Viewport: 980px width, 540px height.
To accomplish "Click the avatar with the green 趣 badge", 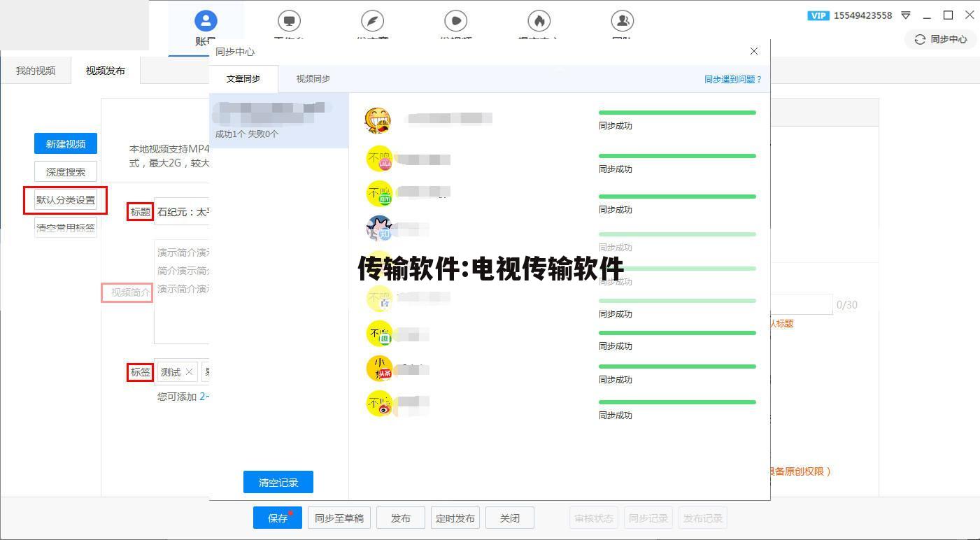I will click(380, 334).
